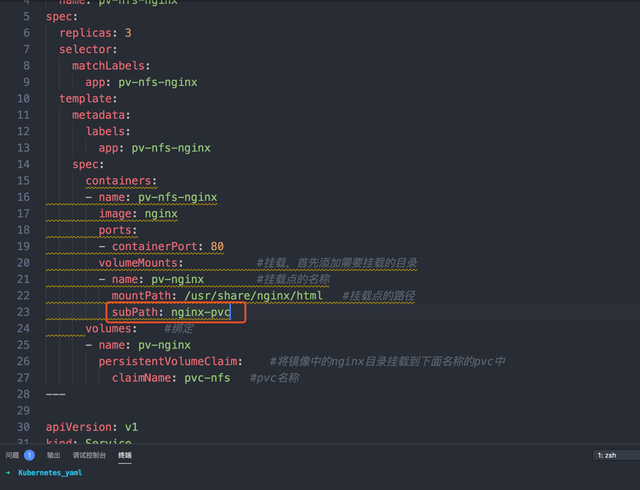Open the 问题 problems panel tab
Viewport: 640px width, 490px height.
coord(12,455)
